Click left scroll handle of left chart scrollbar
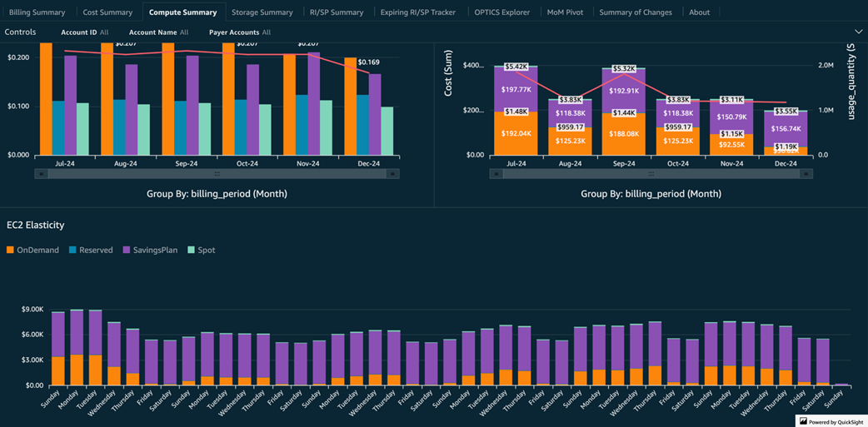 click(x=40, y=174)
